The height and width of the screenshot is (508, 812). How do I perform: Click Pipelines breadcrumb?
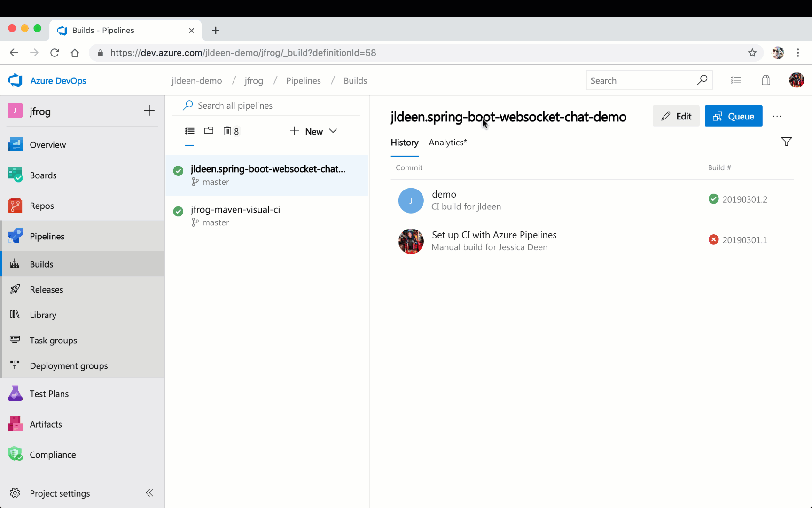point(304,81)
